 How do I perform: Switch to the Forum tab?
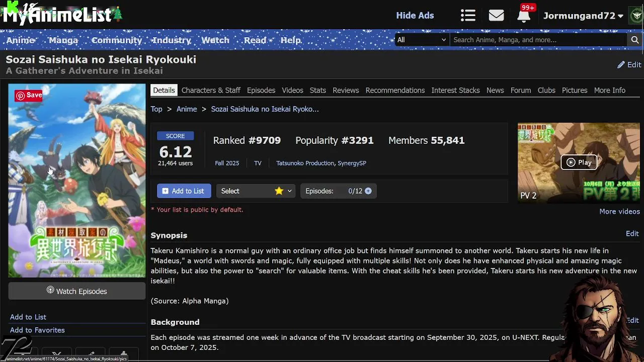[521, 90]
